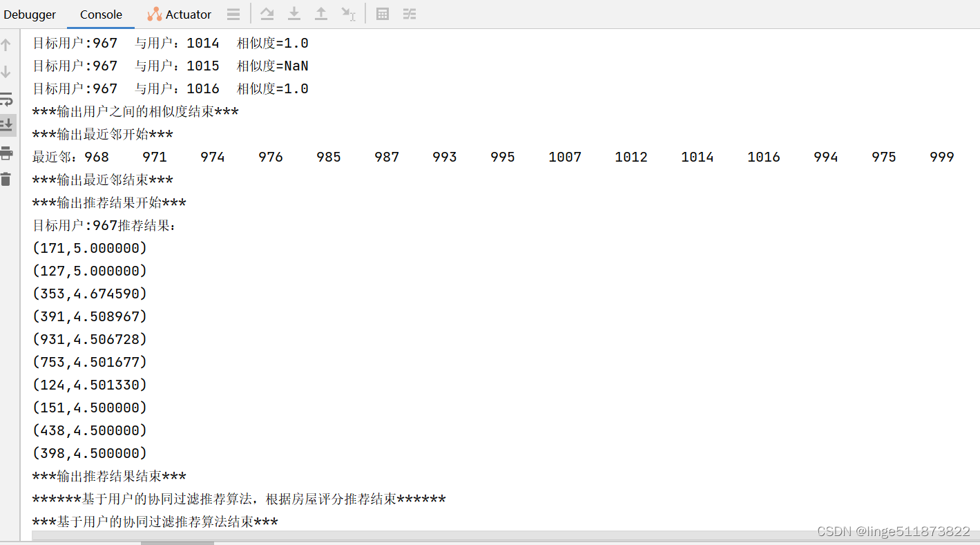Click the Down the Stack Trace arrow
The image size is (980, 545).
(x=6, y=72)
